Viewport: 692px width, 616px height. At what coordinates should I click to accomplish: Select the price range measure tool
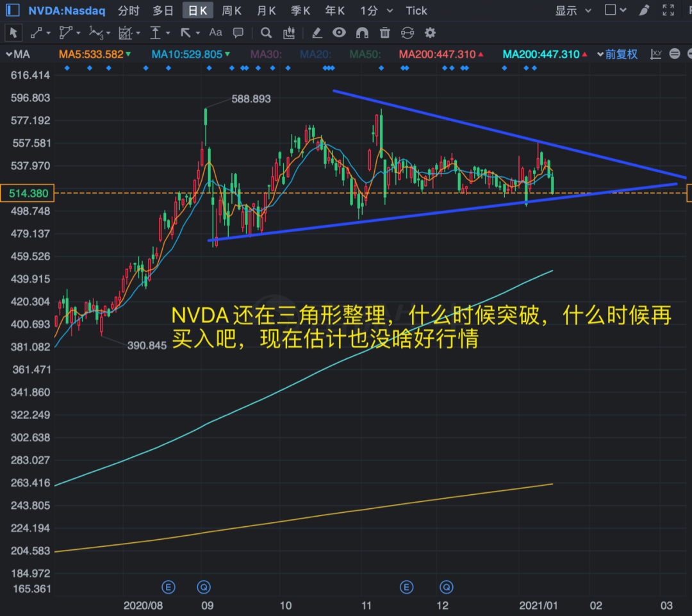(x=155, y=33)
